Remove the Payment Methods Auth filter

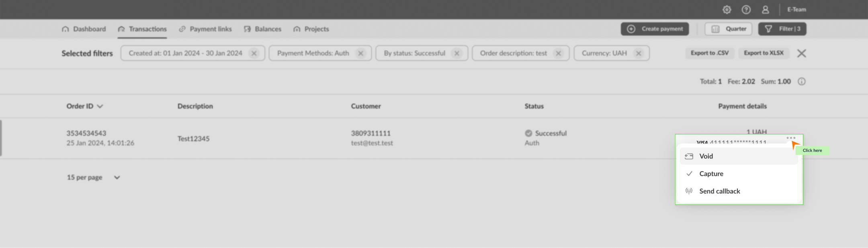pyautogui.click(x=360, y=53)
